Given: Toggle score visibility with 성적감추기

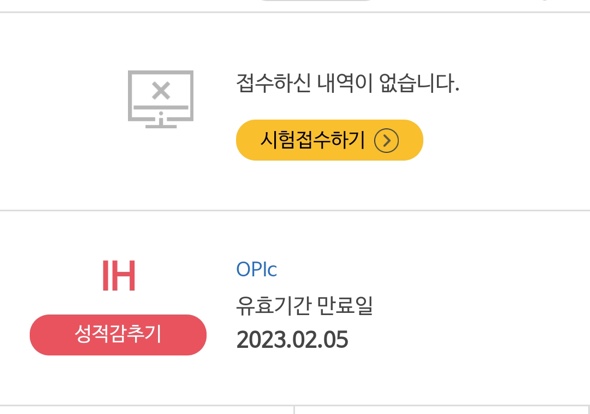Looking at the screenshot, I should pyautogui.click(x=118, y=335).
